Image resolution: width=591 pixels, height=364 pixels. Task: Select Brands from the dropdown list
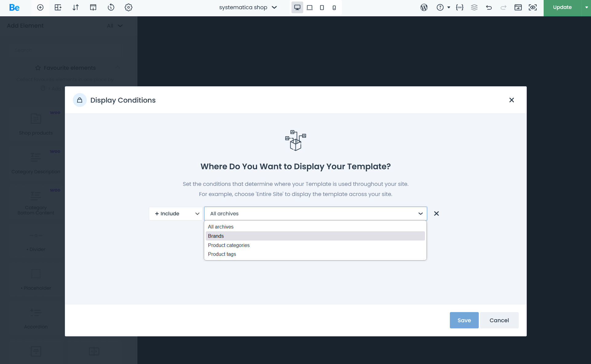pyautogui.click(x=216, y=236)
